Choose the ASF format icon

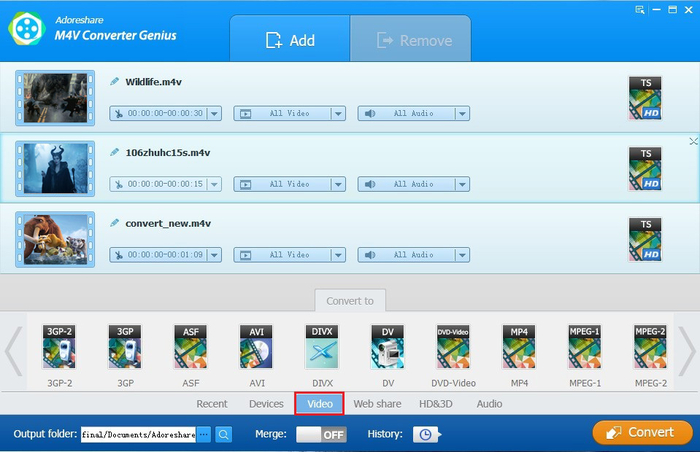[x=191, y=347]
